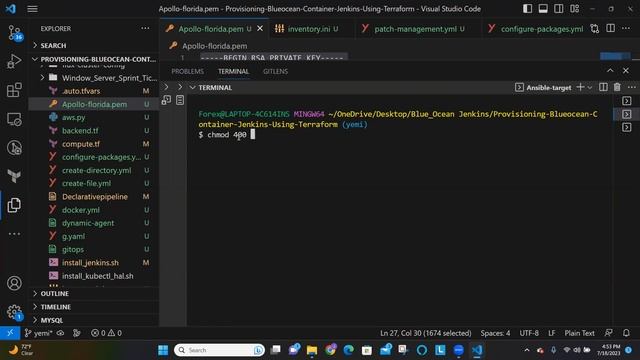This screenshot has height=360, width=640.
Task: Open the Problems panel tab
Action: (x=187, y=71)
